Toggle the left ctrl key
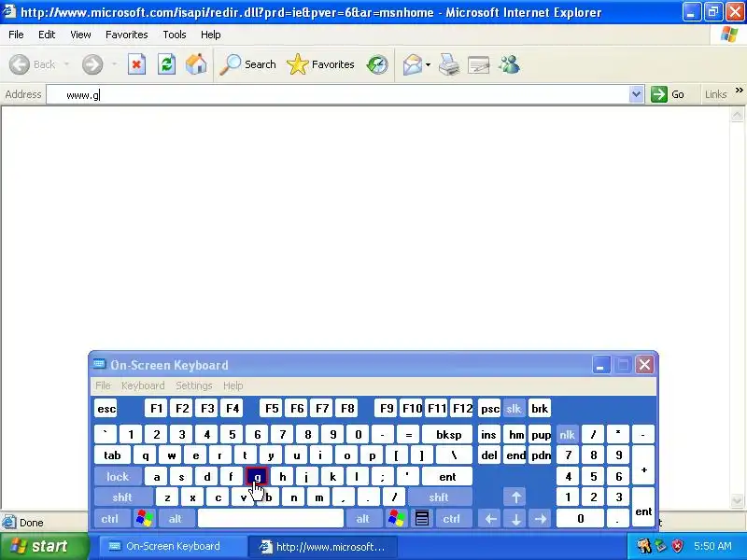The width and height of the screenshot is (747, 560). coord(110,519)
